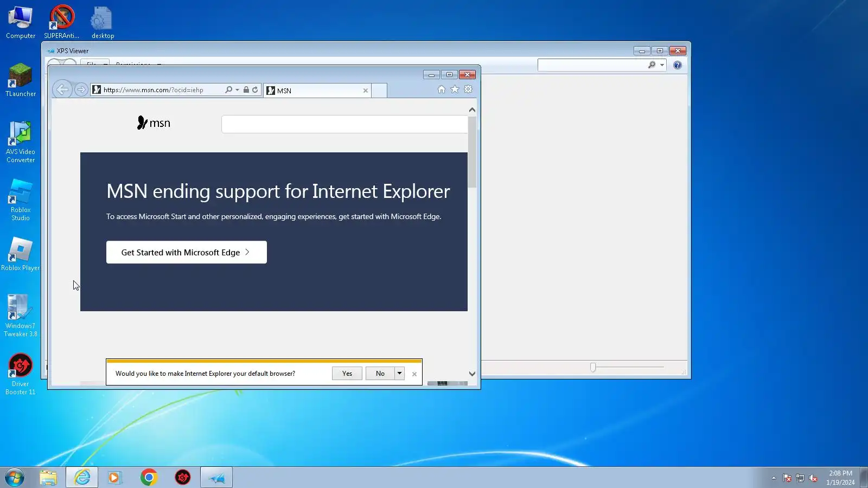Click the MSN page vertical scrollbar thumb
Image resolution: width=868 pixels, height=488 pixels.
[x=472, y=152]
